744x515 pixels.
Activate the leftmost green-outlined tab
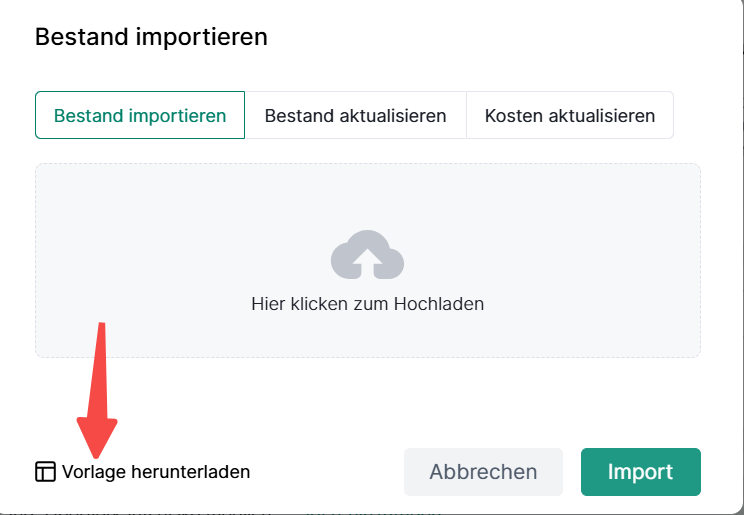click(140, 115)
